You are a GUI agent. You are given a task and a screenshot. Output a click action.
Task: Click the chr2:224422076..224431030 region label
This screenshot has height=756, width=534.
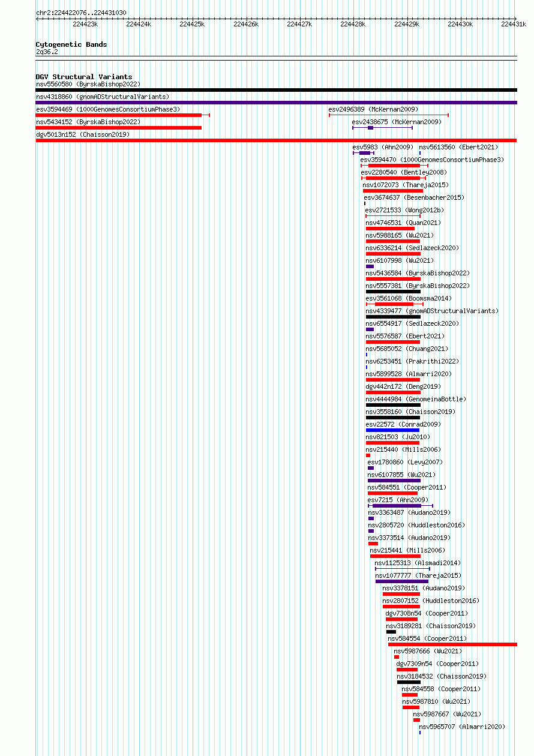click(x=81, y=13)
